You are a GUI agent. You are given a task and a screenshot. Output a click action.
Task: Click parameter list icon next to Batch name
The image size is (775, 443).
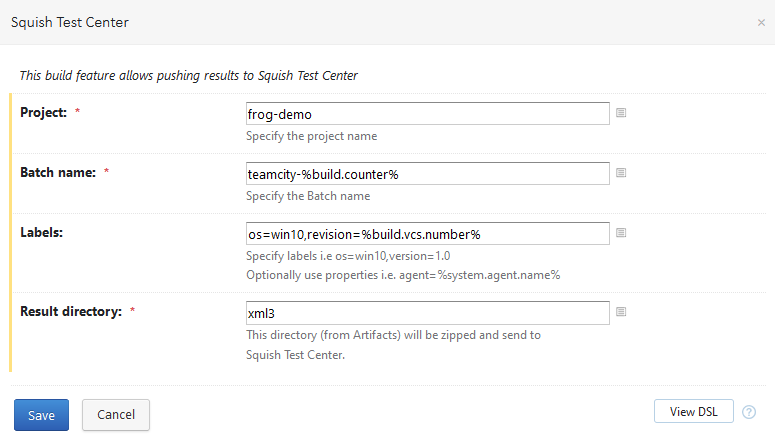point(621,173)
